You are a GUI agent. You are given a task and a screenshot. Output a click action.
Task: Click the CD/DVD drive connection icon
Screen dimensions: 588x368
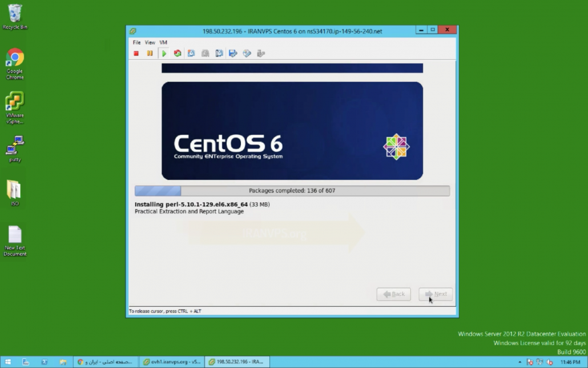point(247,53)
